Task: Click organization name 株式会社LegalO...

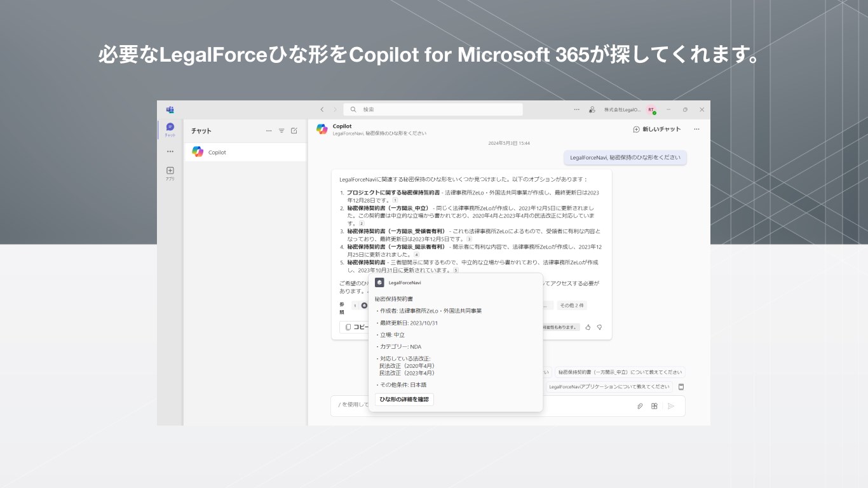Action: (x=623, y=109)
